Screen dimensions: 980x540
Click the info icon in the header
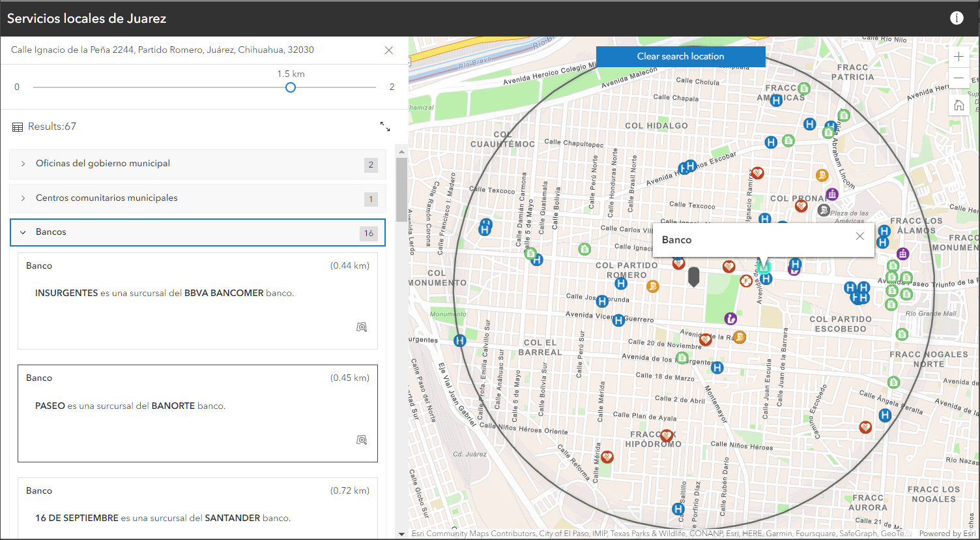click(957, 18)
